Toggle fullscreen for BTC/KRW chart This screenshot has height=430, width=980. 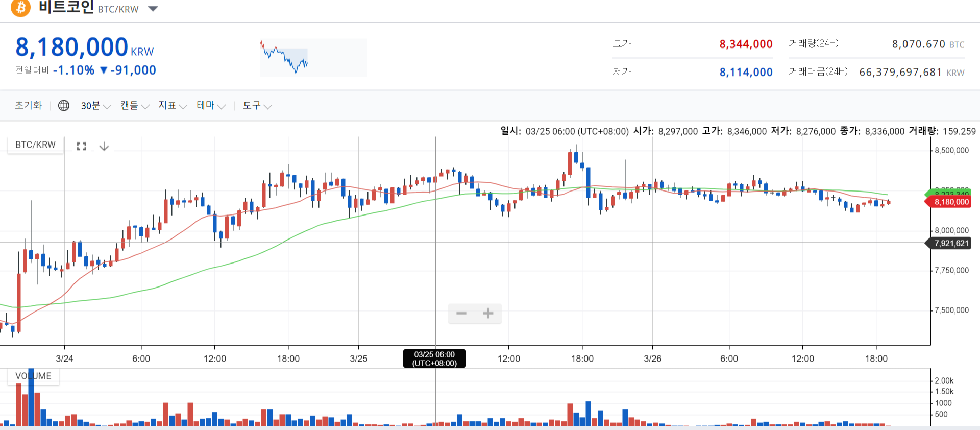81,147
